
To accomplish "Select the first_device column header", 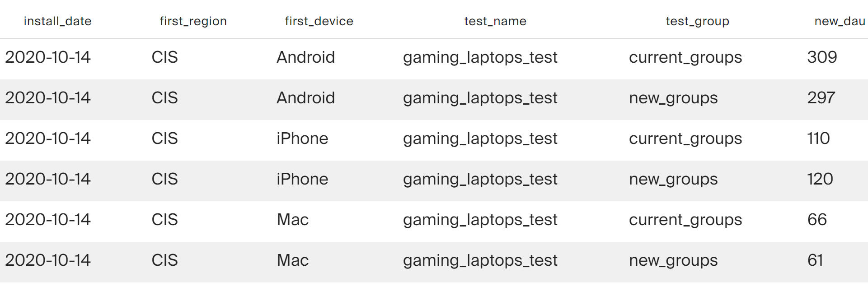I will [319, 21].
